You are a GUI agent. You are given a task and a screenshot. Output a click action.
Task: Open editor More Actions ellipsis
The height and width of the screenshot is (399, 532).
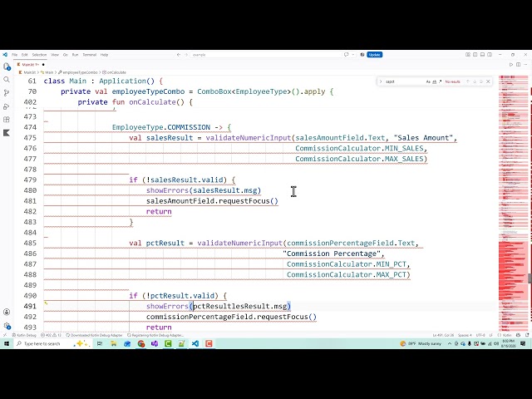point(525,65)
